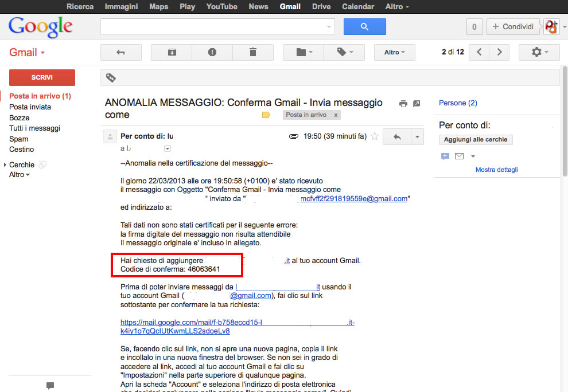Expand the Altro actions dropdown
Image resolution: width=568 pixels, height=392 pixels.
point(394,52)
